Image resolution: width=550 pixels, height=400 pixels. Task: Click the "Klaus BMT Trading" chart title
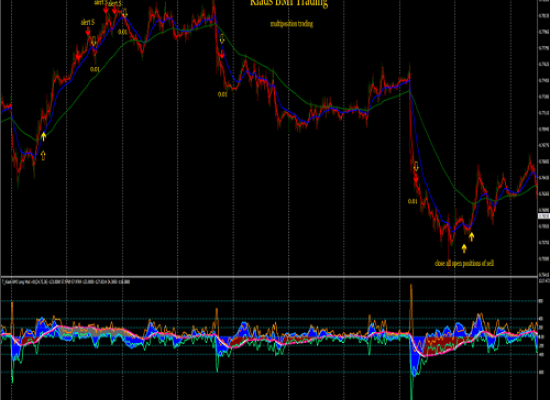pos(289,3)
